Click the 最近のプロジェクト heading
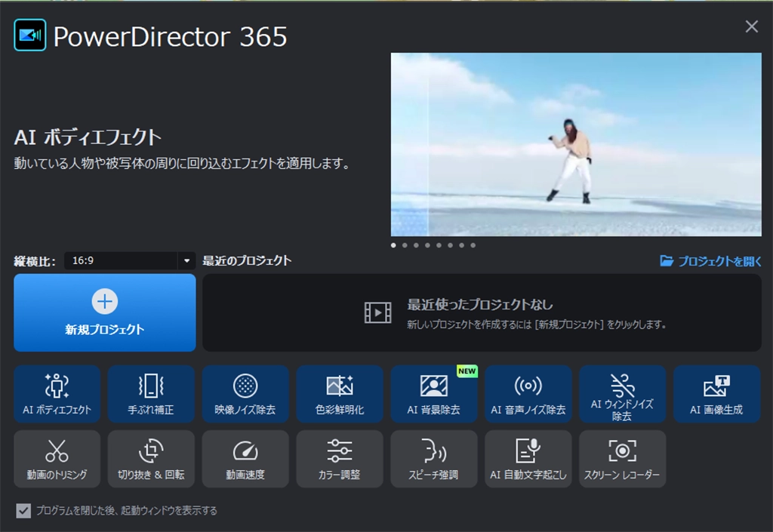The height and width of the screenshot is (532, 773). (247, 260)
